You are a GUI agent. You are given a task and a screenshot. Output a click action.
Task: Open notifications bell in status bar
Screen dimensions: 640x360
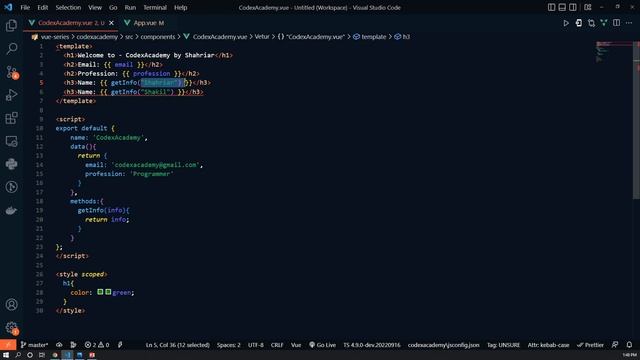pyautogui.click(x=629, y=345)
